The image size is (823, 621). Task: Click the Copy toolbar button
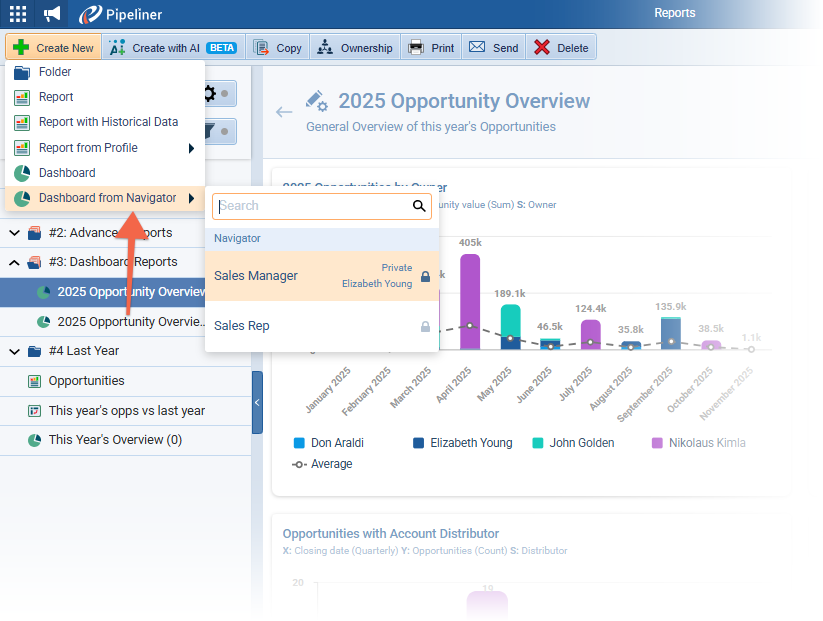(x=278, y=48)
